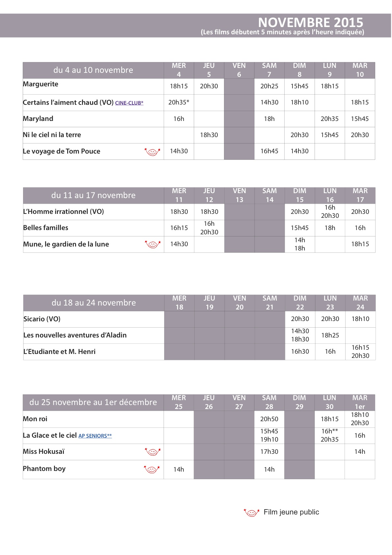Select the 'du 4 au 10 novembre' header
Viewport: 392px width, 555px height.
pyautogui.click(x=93, y=70)
